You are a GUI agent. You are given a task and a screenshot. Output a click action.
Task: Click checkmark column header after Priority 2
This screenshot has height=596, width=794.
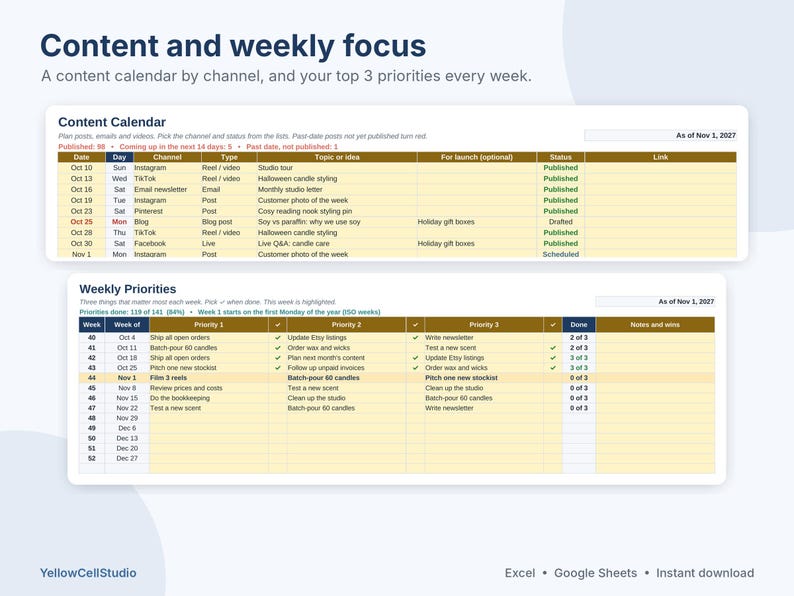coord(415,325)
